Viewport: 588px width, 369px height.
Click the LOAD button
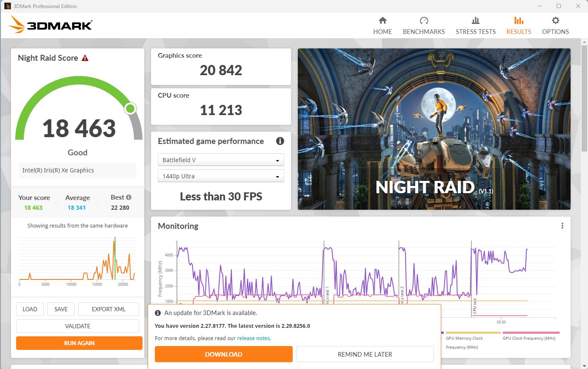coord(30,309)
